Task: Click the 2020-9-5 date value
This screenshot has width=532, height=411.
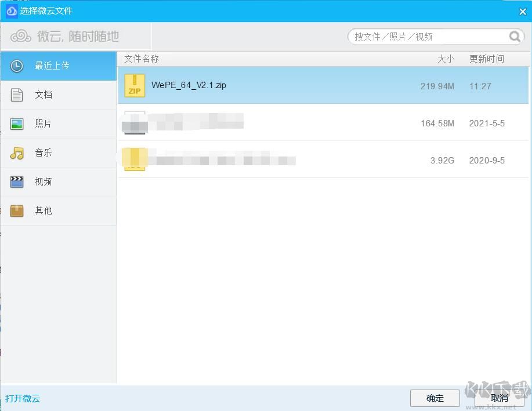Action: [x=487, y=160]
